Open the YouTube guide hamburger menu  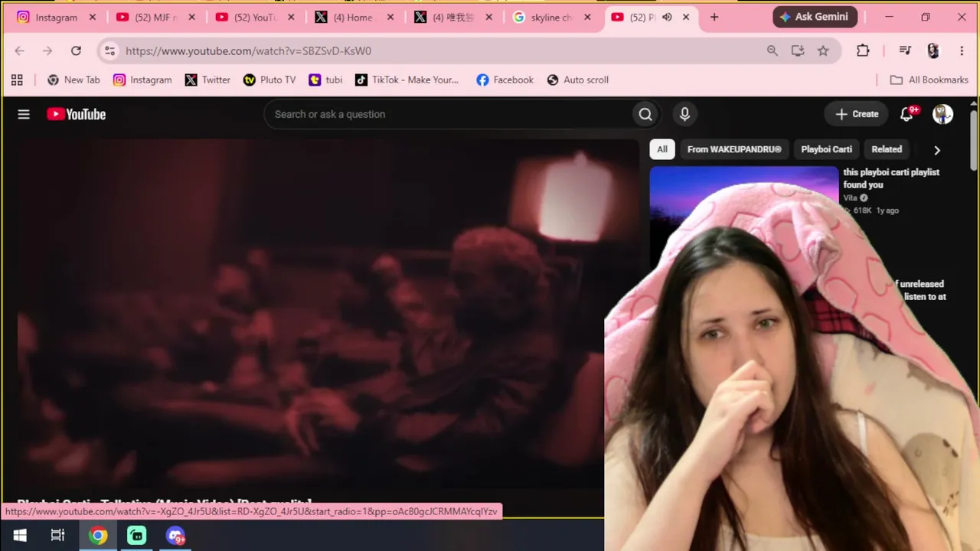click(x=24, y=114)
